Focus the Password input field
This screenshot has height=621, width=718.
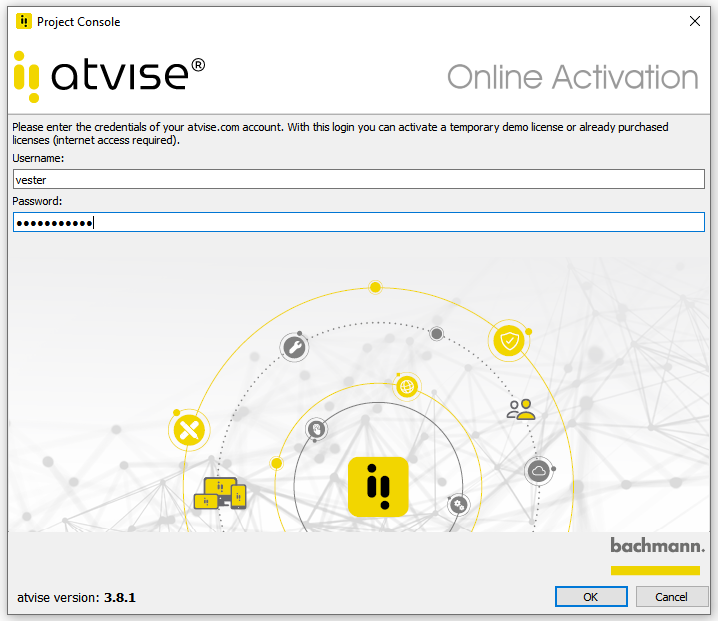click(359, 222)
